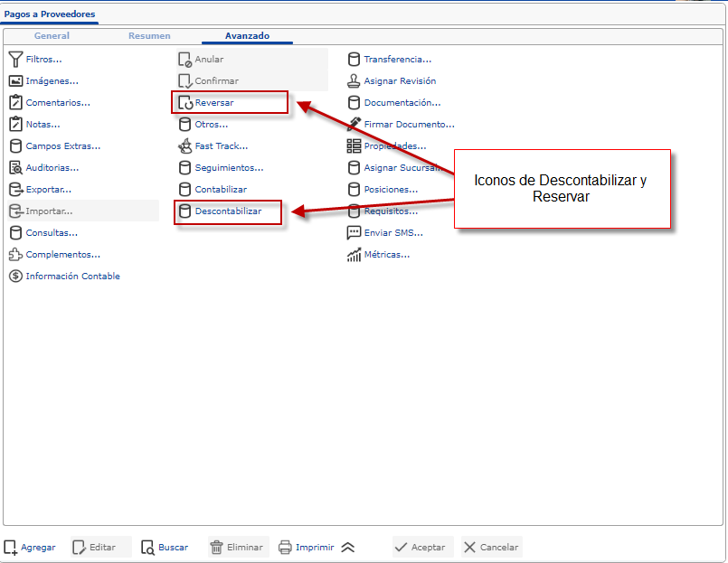Open the Imágenes picture icon
The image size is (728, 563).
[15, 80]
